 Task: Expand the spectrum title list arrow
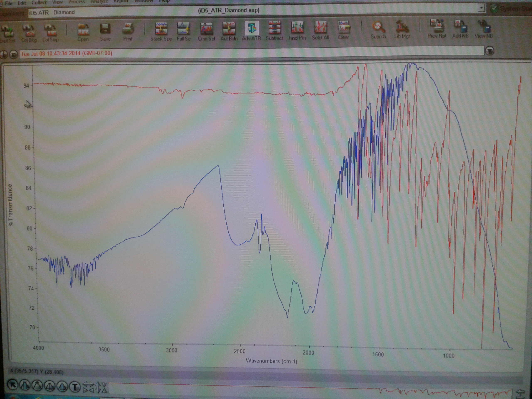click(x=490, y=51)
